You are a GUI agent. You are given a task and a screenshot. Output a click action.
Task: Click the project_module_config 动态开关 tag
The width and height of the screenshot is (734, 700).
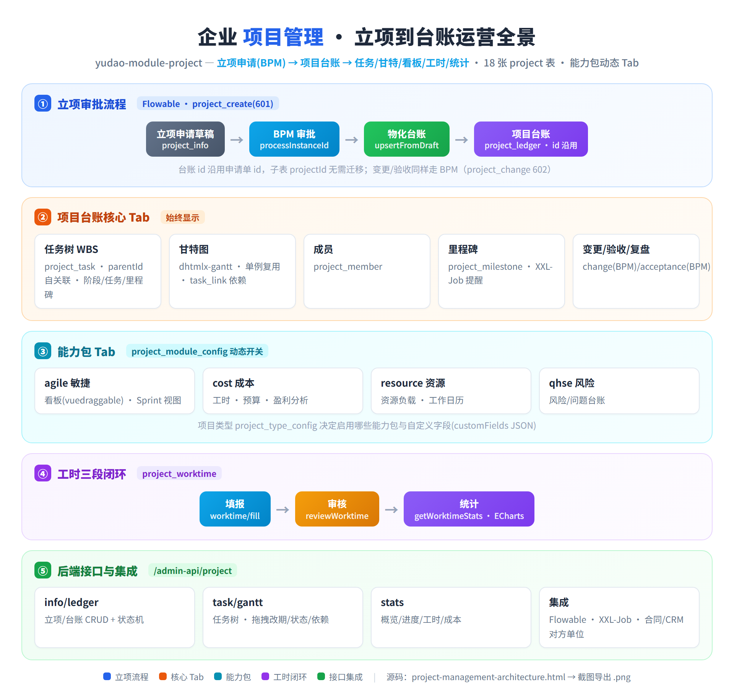[197, 351]
